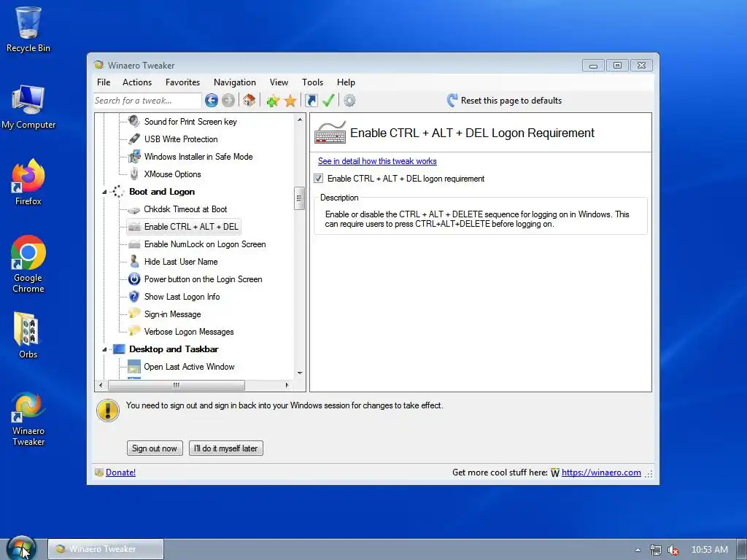747x560 pixels.
Task: Select Verbose Logon Messages in tree
Action: click(x=189, y=332)
